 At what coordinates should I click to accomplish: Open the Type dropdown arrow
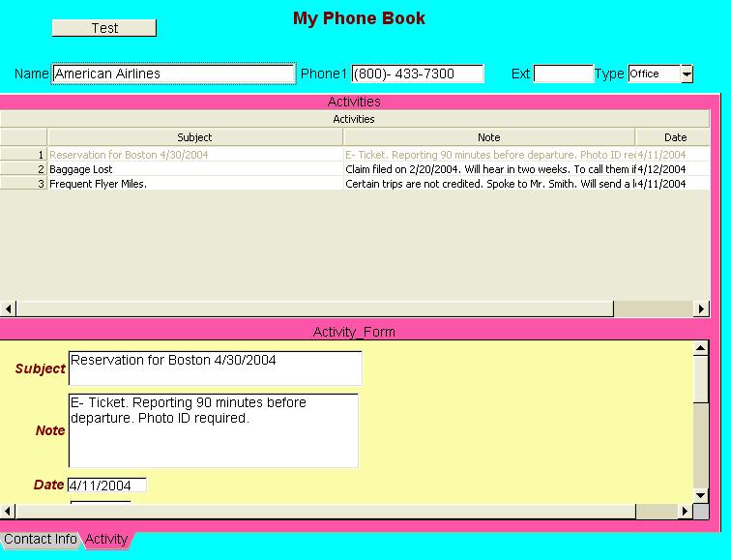pos(687,74)
